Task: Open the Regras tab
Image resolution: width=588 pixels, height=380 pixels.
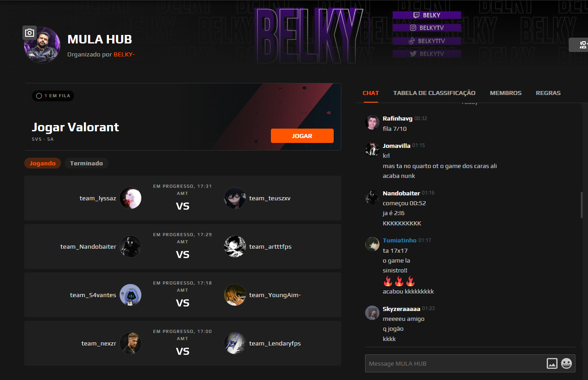Action: (x=548, y=93)
